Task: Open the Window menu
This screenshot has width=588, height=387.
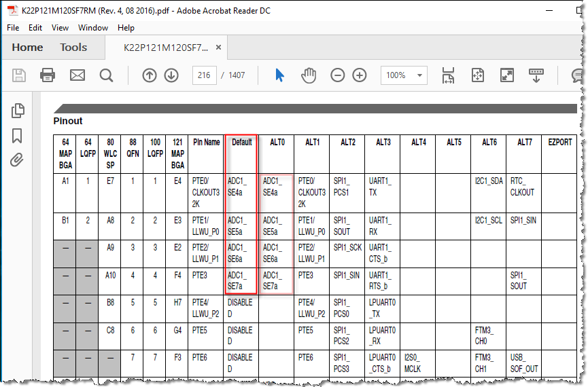Action: 93,28
